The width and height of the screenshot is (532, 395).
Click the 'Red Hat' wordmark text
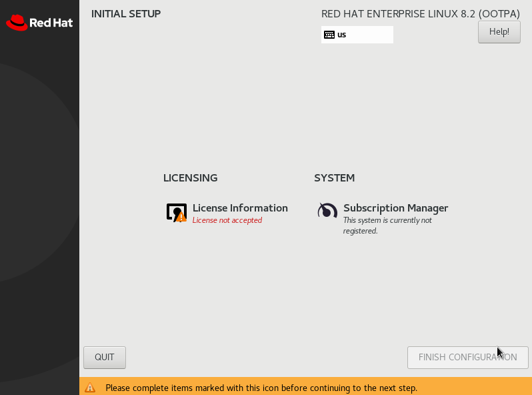tap(51, 23)
